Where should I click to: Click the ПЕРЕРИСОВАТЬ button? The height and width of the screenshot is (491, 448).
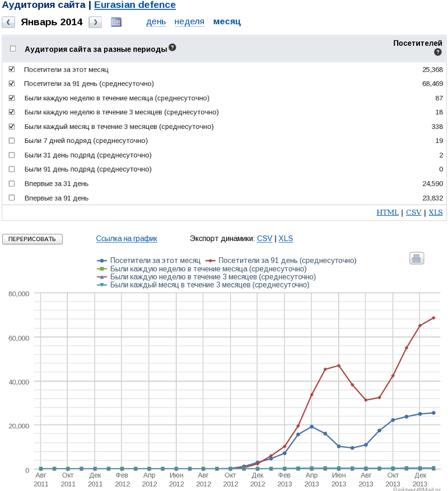32,239
